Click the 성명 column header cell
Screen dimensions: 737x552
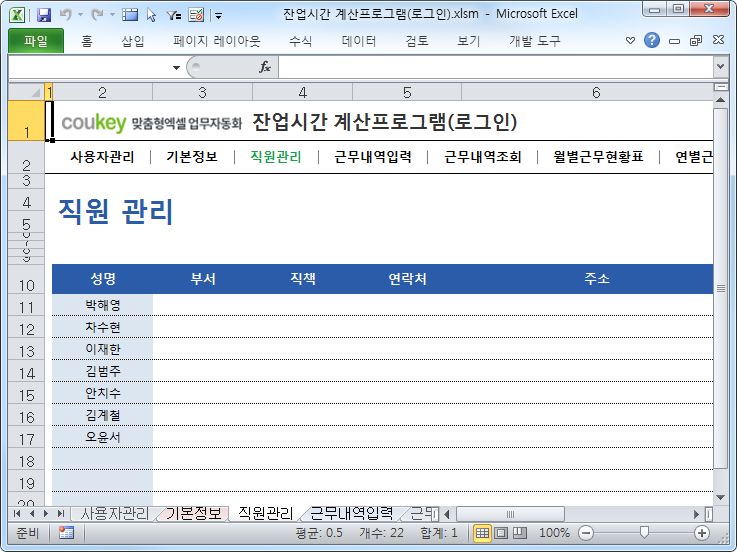coord(102,279)
